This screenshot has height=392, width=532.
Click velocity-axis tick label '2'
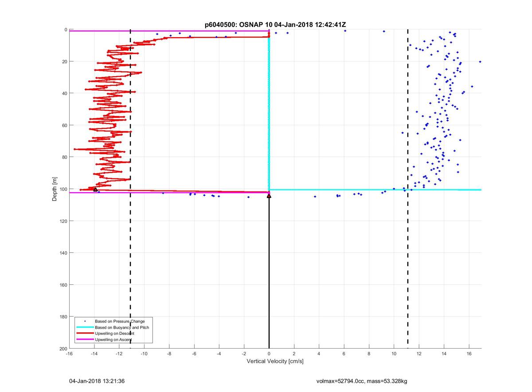click(294, 354)
